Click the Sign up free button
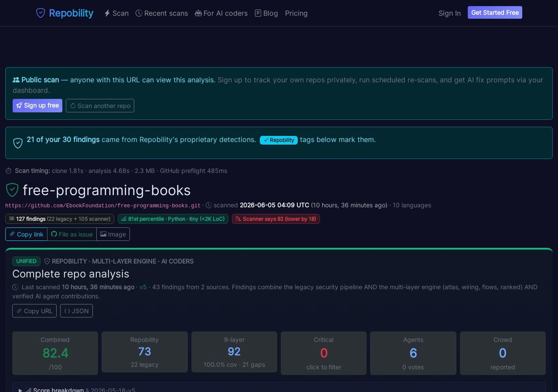The height and width of the screenshot is (392, 558). [x=37, y=105]
